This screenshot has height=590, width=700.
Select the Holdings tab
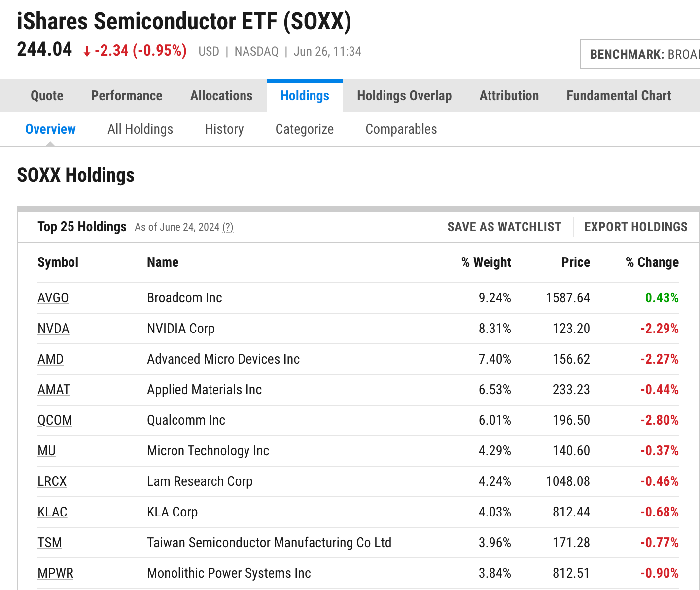pyautogui.click(x=305, y=96)
